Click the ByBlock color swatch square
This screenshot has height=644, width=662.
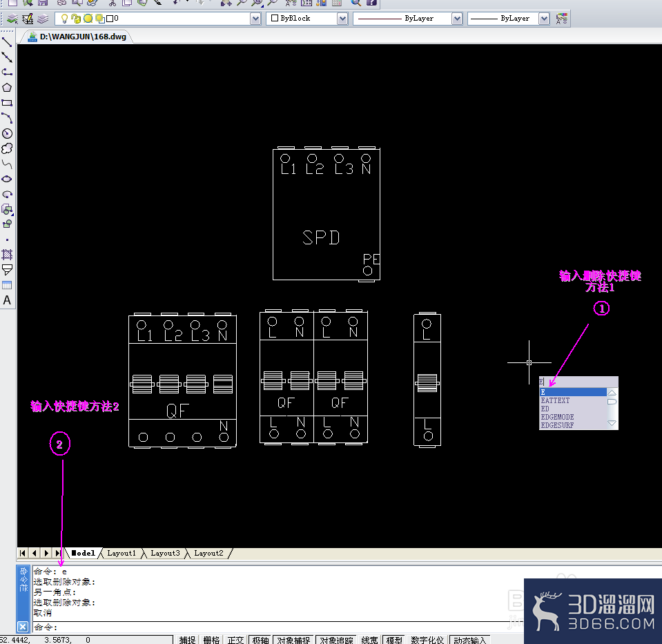point(275,18)
